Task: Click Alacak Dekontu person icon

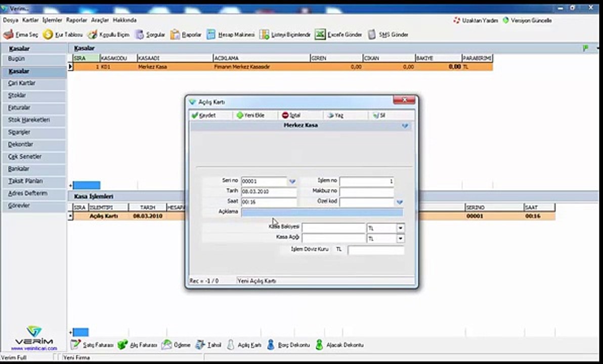Action: (x=319, y=345)
